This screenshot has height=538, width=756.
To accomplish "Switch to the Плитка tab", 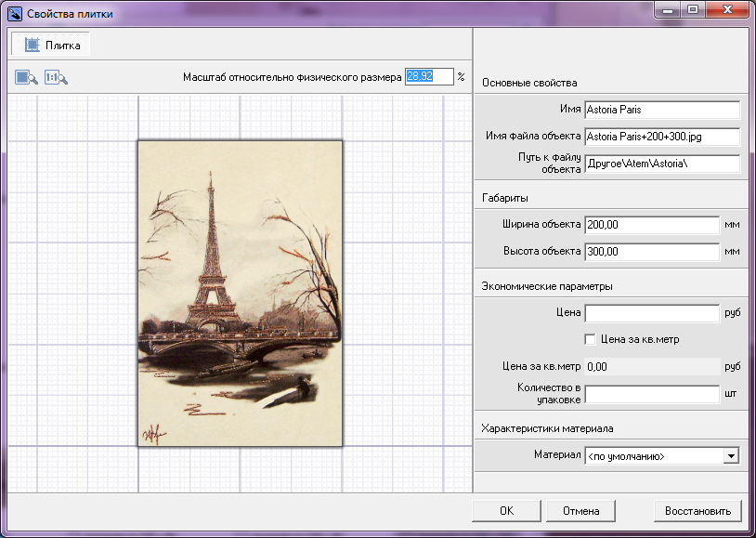I will [x=52, y=45].
